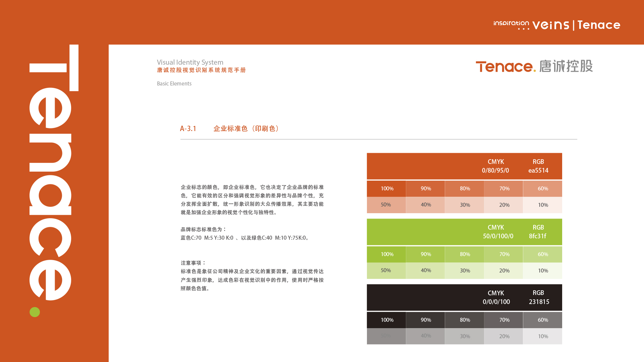The height and width of the screenshot is (362, 644).
Task: Choose the green 40% swatch
Action: 425,270
